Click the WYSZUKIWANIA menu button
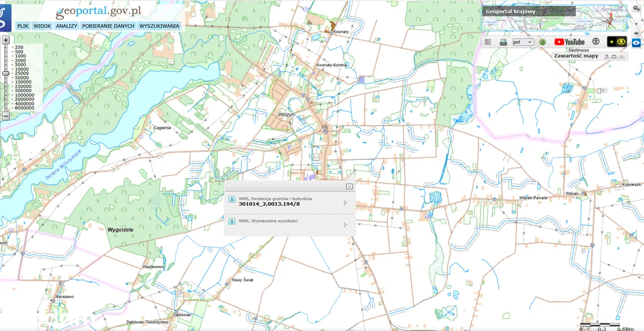The height and width of the screenshot is (331, 644). 159,26
